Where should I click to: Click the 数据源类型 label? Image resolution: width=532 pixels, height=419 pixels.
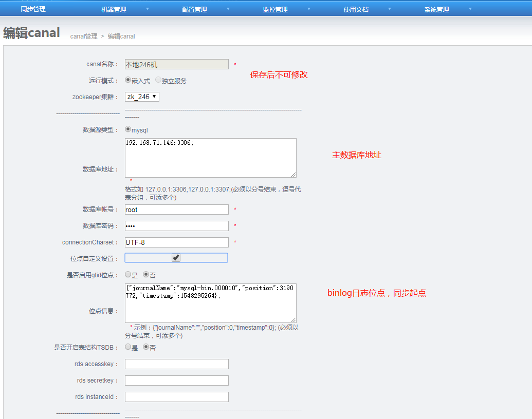tap(100, 130)
